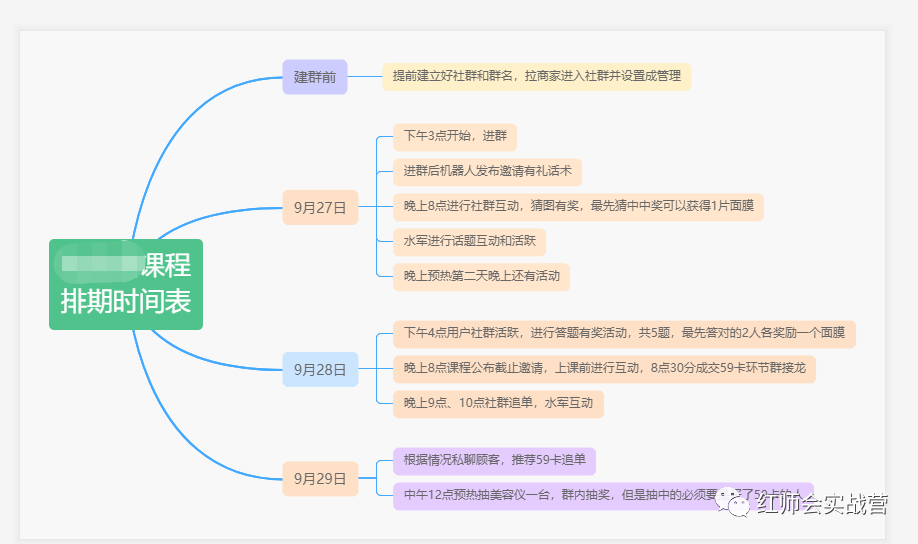Select node 进群后机器人发布邀请有礼话术
Viewport: 918px width, 544px height.
coord(487,172)
